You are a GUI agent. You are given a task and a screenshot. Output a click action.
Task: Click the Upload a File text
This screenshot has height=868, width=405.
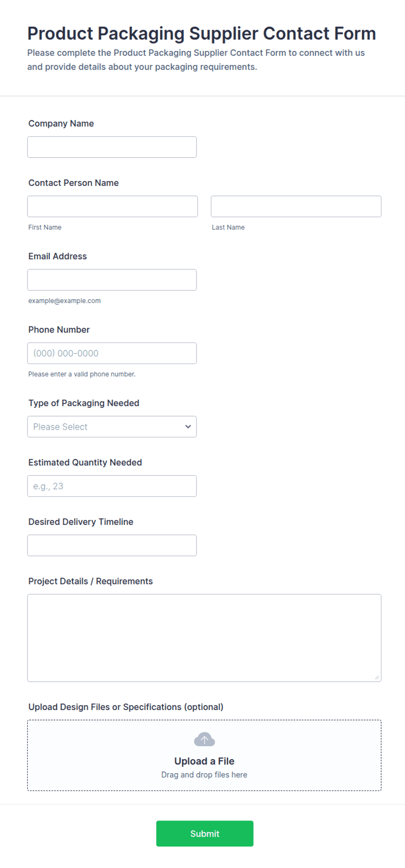(204, 761)
